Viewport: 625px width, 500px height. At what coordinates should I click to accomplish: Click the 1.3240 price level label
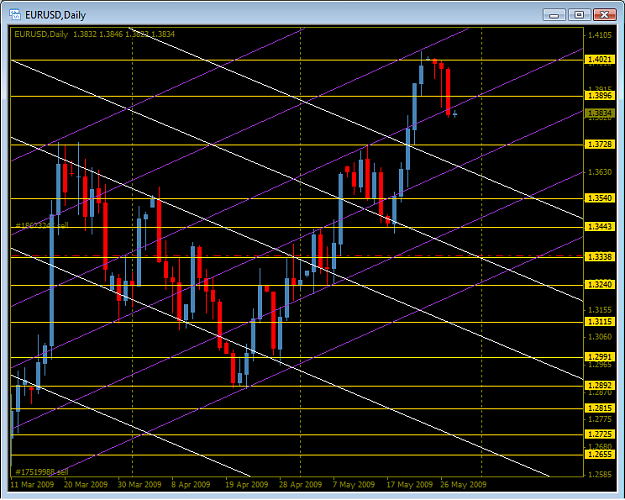[x=599, y=285]
